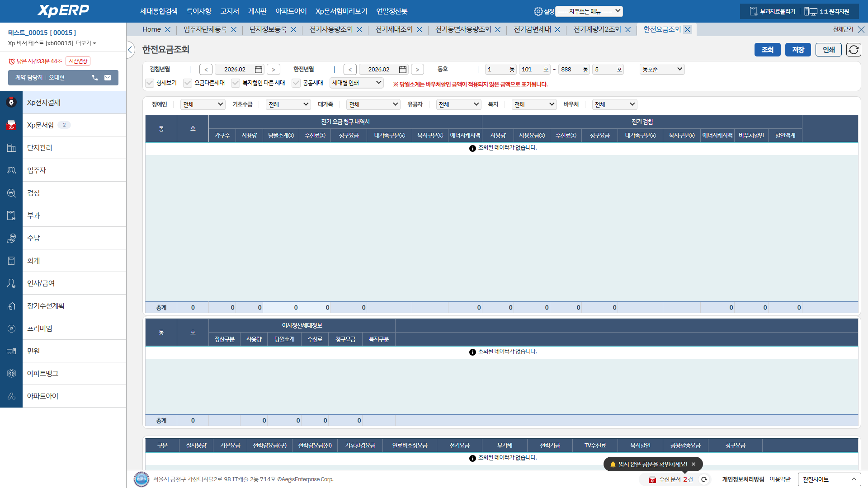The image size is (868, 488).
Task: Open the 검침년월 calendar picker icon
Action: click(259, 70)
